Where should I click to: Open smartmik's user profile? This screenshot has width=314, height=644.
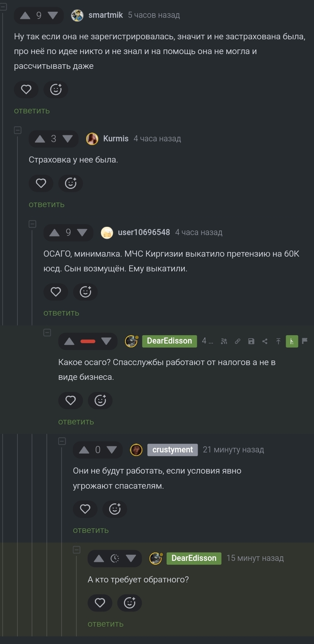(x=105, y=15)
